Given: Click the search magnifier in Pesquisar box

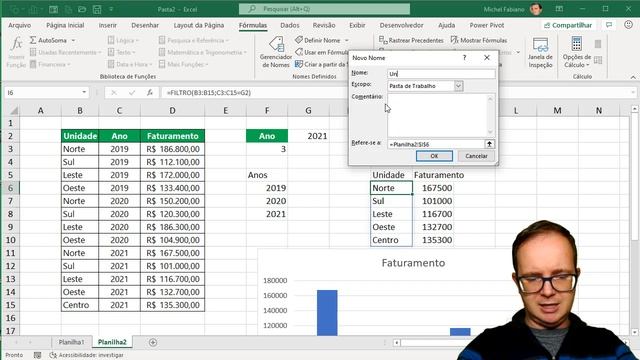Looking at the screenshot, I should 252,9.
